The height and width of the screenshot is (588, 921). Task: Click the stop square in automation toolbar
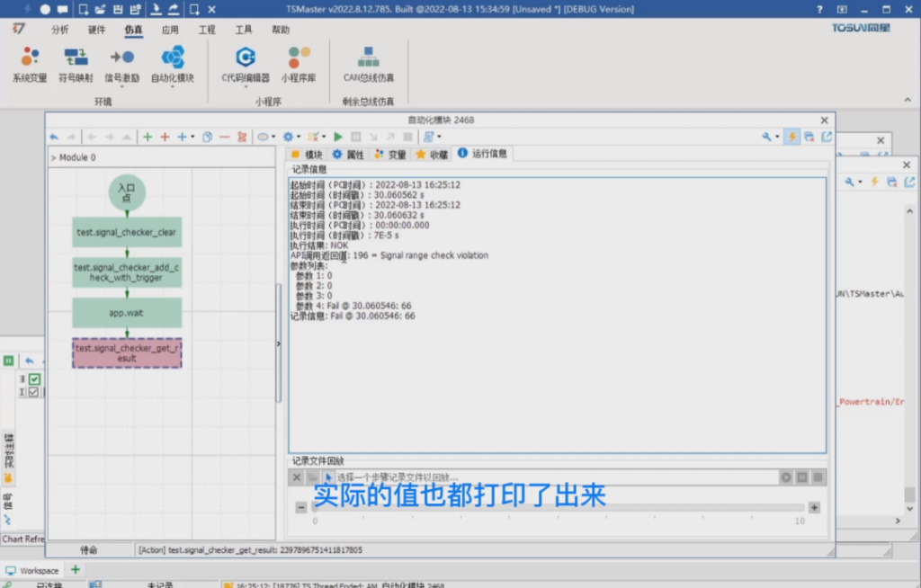click(407, 137)
